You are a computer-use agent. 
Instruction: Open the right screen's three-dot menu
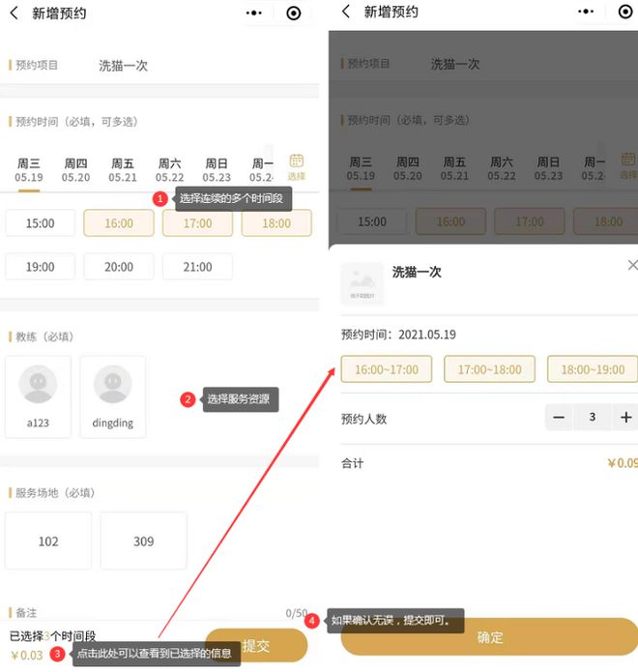pyautogui.click(x=586, y=12)
